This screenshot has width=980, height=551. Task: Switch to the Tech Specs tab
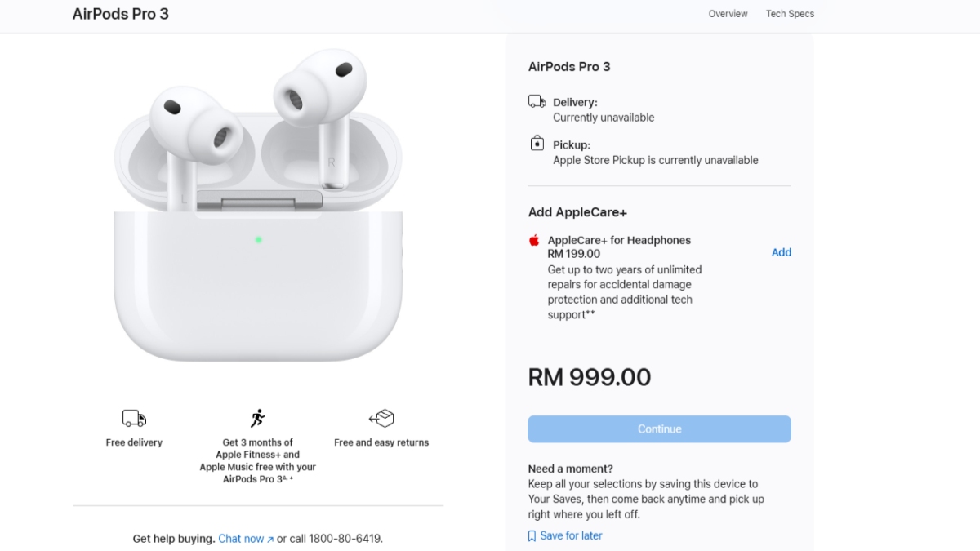click(x=790, y=14)
